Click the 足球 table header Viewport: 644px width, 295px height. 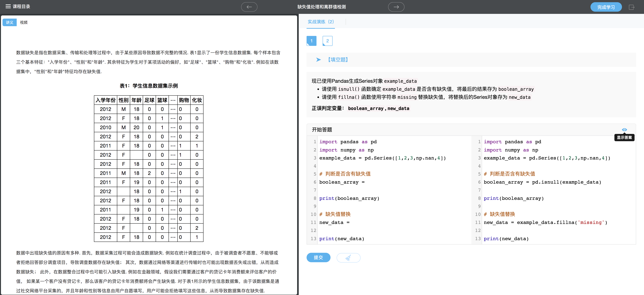click(x=149, y=100)
